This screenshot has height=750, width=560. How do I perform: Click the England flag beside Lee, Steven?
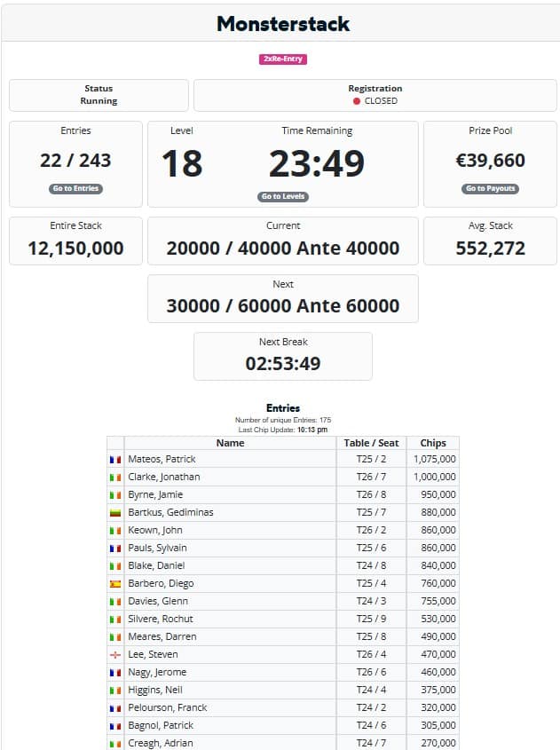(114, 655)
